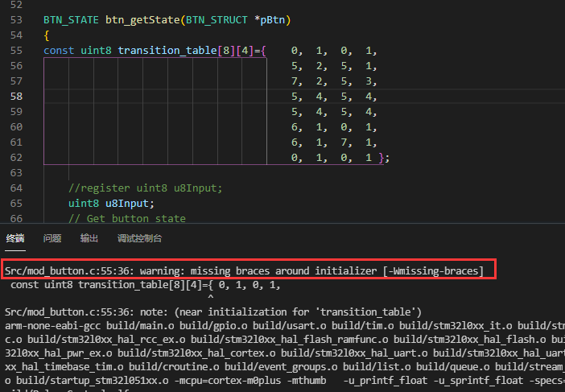Screen dimensions: 565x392
Task: Click the missing braces warning line in terminal
Action: [x=244, y=270]
